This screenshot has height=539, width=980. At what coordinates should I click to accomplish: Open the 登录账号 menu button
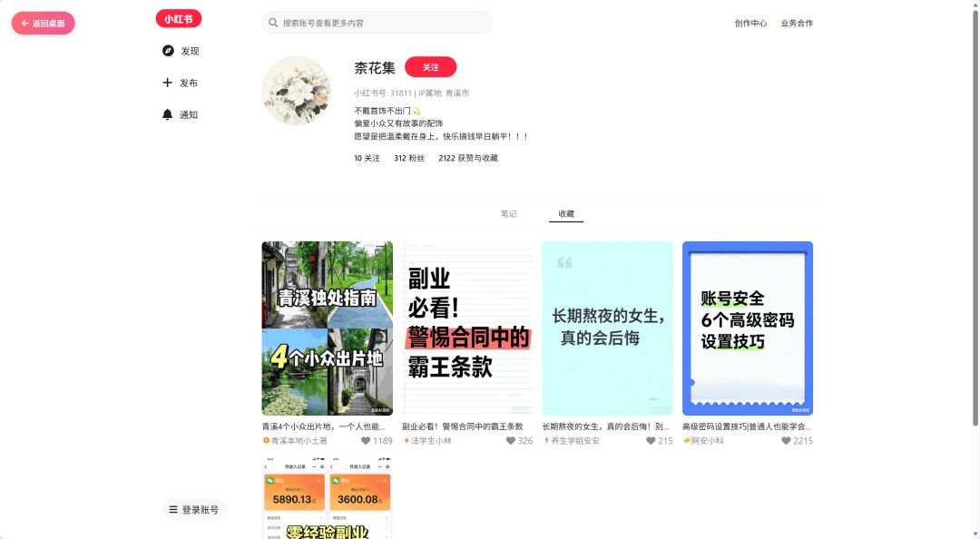[194, 510]
